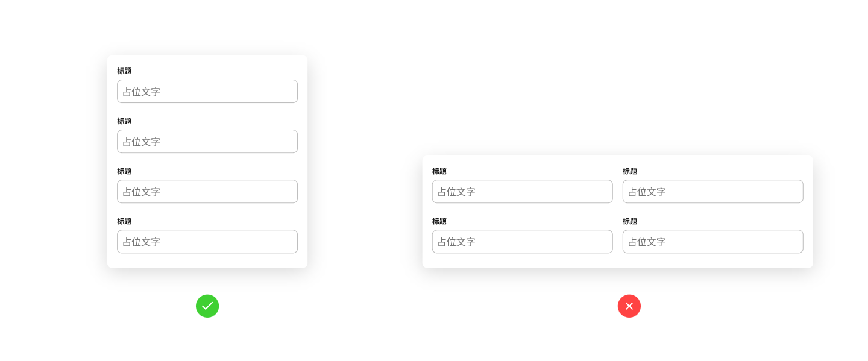Select bottom-left input in two-column form
Image resolution: width=868 pixels, height=361 pixels.
point(522,242)
